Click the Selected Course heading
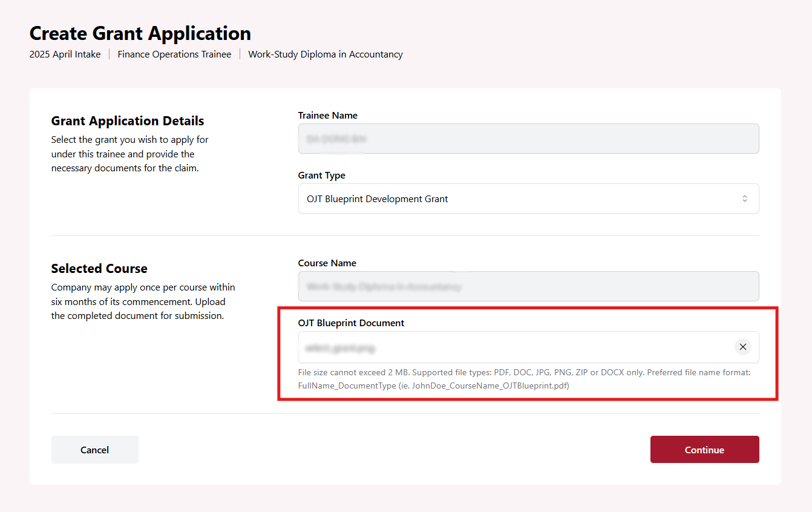812x512 pixels. [99, 268]
